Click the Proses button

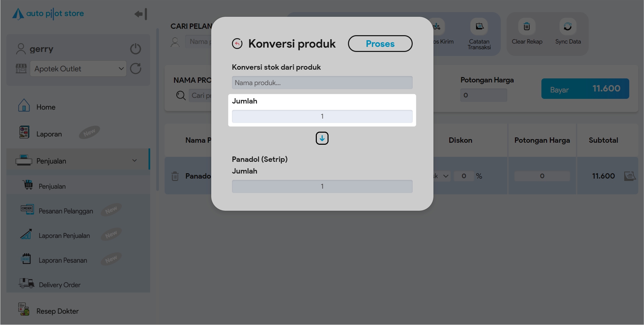coord(380,44)
